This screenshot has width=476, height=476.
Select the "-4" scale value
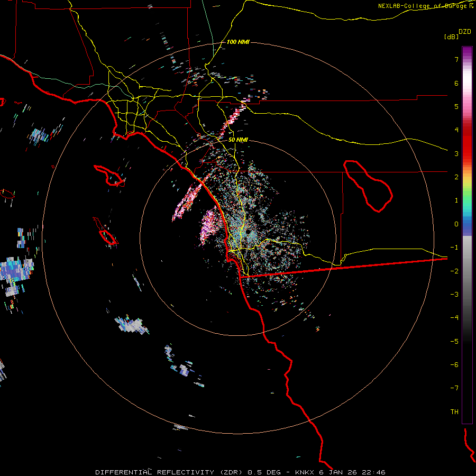point(454,318)
